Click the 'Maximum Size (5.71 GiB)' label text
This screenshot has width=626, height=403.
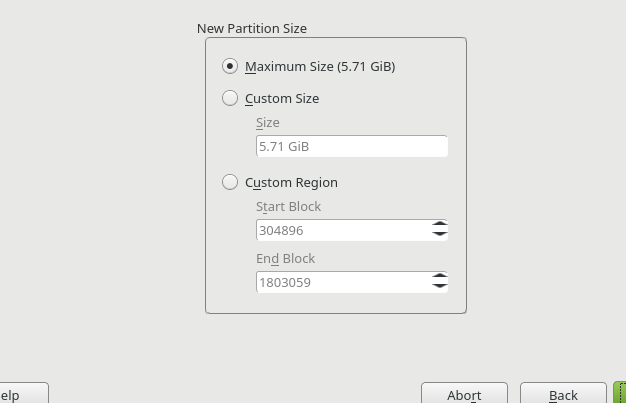tap(320, 67)
